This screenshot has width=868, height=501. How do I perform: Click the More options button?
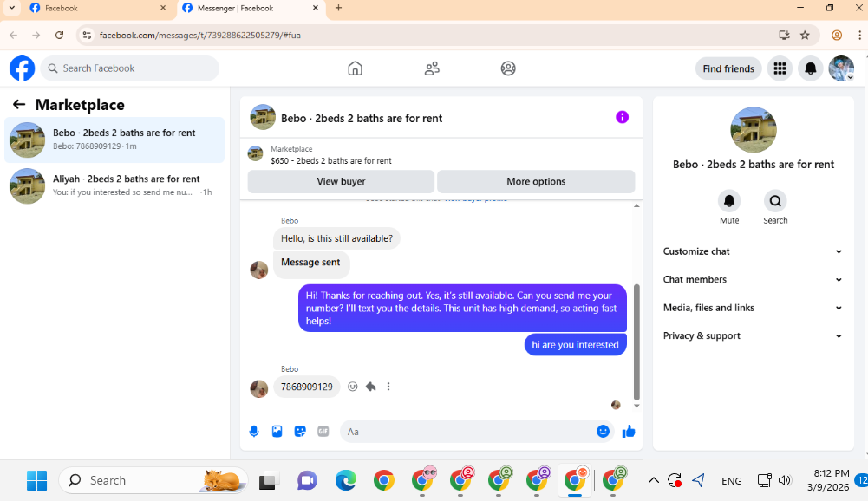tap(536, 181)
